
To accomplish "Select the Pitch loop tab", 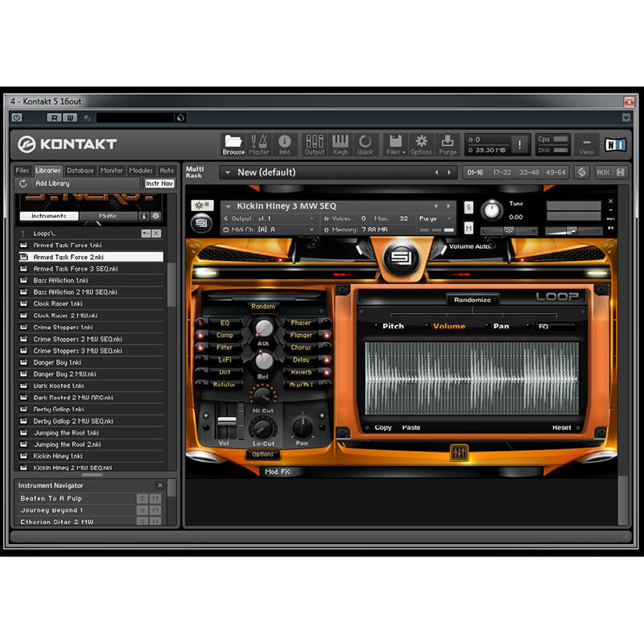I will pyautogui.click(x=393, y=326).
